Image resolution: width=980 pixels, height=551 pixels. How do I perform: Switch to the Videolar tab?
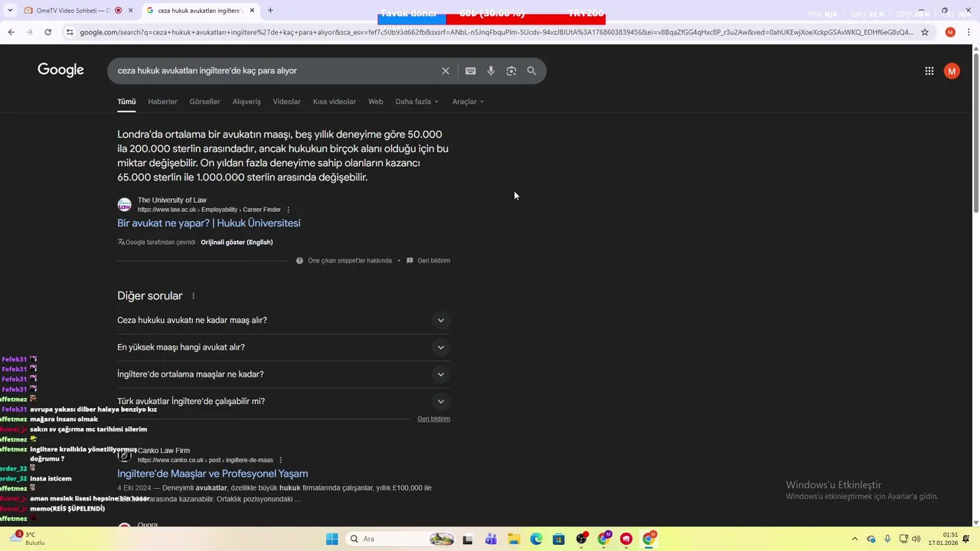[x=286, y=102]
